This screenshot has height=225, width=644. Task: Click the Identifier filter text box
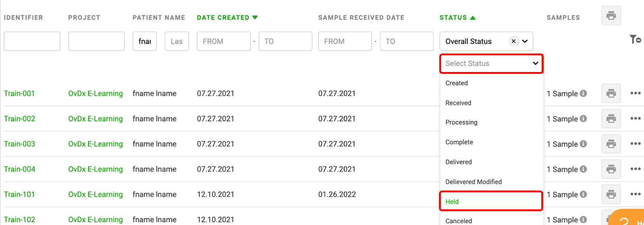[32, 41]
